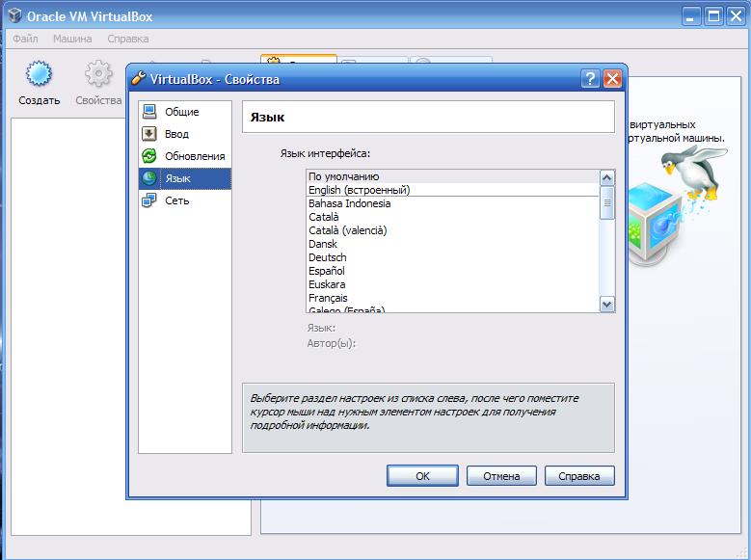Open the Машина menu
The width and height of the screenshot is (751, 560).
(72, 39)
